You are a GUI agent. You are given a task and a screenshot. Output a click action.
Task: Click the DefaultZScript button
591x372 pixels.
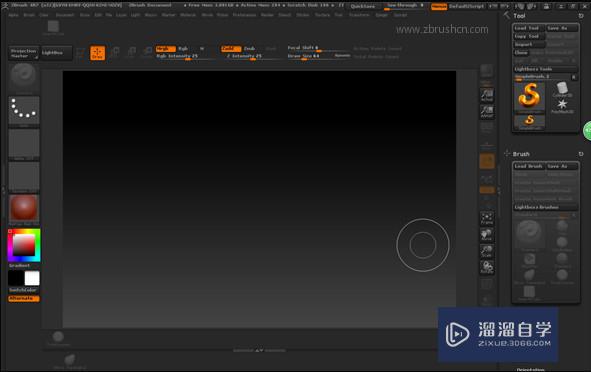pyautogui.click(x=466, y=6)
